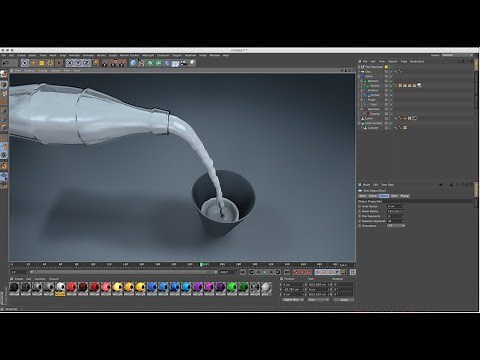Screen dimensions: 480x360
Task: Open the viewport Display menu
Action: point(42,70)
